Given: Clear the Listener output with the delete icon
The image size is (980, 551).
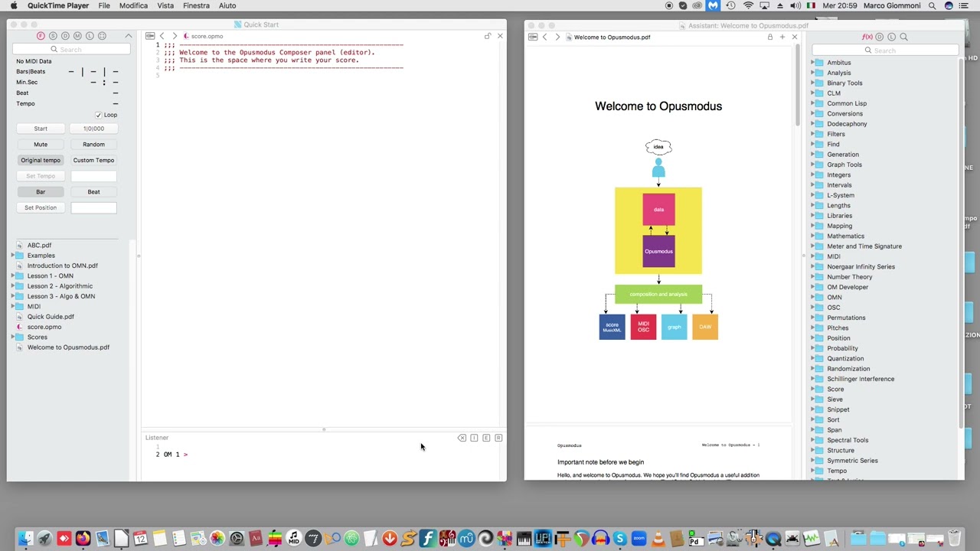Looking at the screenshot, I should 462,438.
